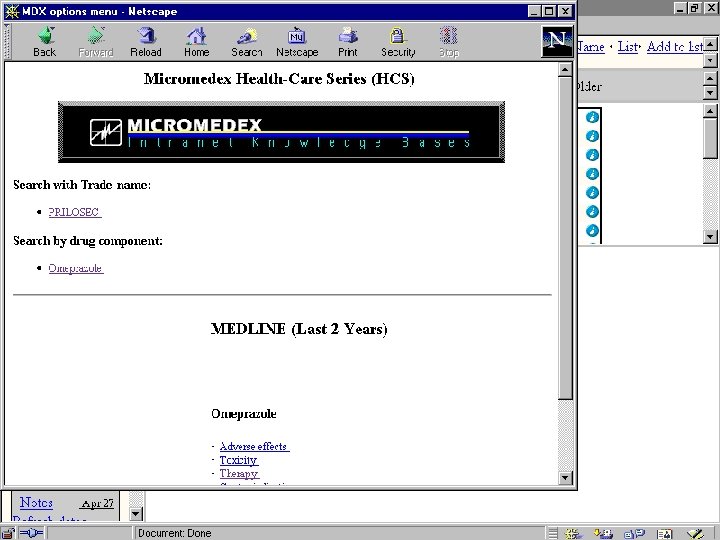The height and width of the screenshot is (540, 720).
Task: Click the 'MEDLINE (Last 2 Years)' heading
Action: (x=299, y=329)
